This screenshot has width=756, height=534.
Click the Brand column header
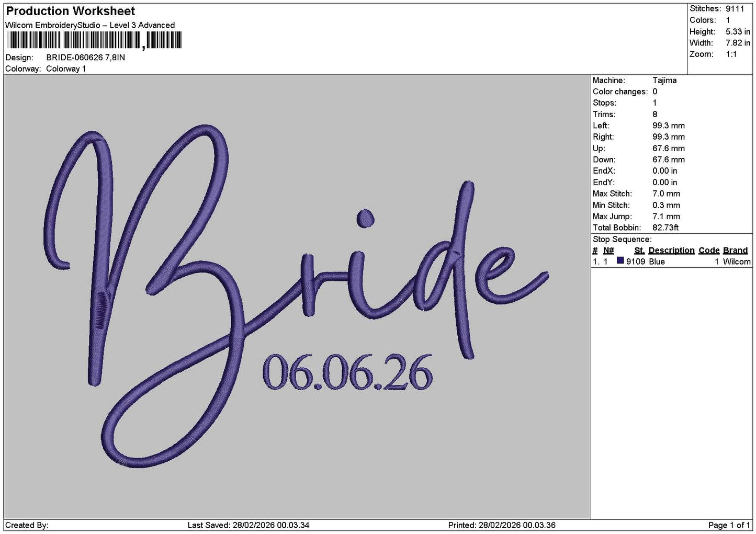[x=735, y=251]
